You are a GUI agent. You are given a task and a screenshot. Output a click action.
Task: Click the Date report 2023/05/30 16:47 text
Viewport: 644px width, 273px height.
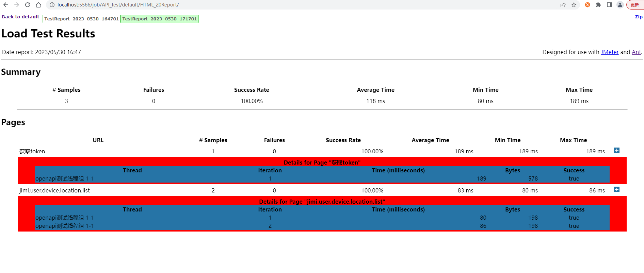(x=42, y=52)
